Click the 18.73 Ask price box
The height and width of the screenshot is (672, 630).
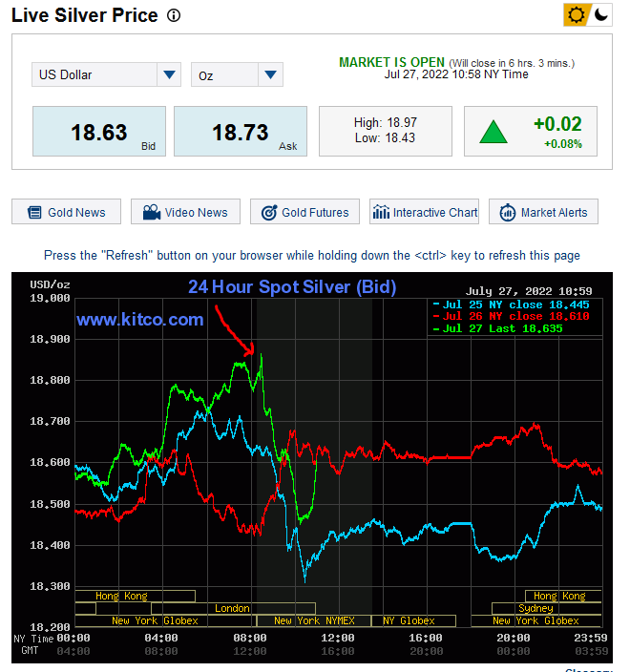241,131
